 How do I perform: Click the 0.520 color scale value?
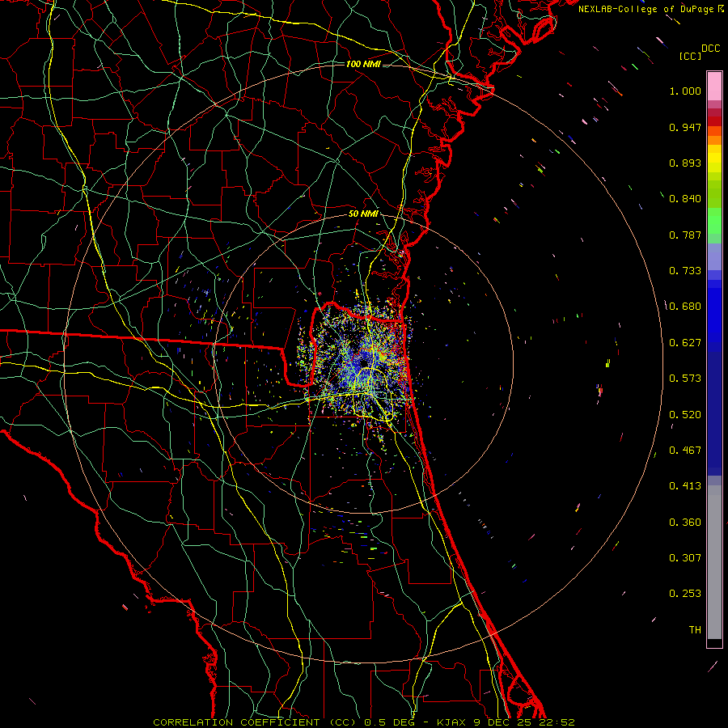point(685,415)
